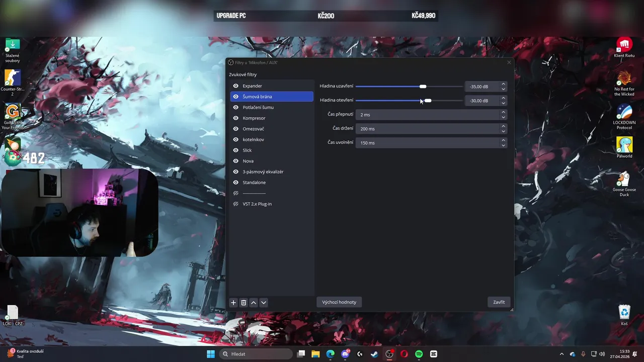644x362 pixels.
Task: Close the Filtry dialog with X
Action: pyautogui.click(x=509, y=62)
